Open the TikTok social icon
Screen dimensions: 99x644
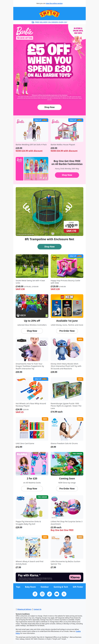[x=49, y=594]
